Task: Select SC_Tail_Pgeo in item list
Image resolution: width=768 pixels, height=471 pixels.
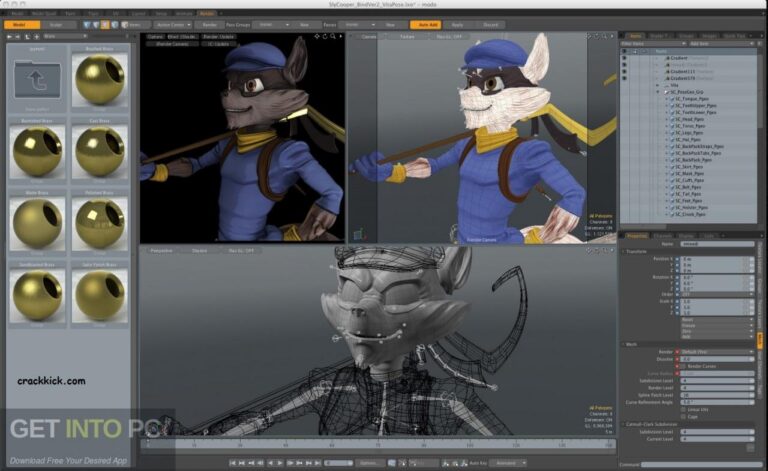Action: point(688,194)
